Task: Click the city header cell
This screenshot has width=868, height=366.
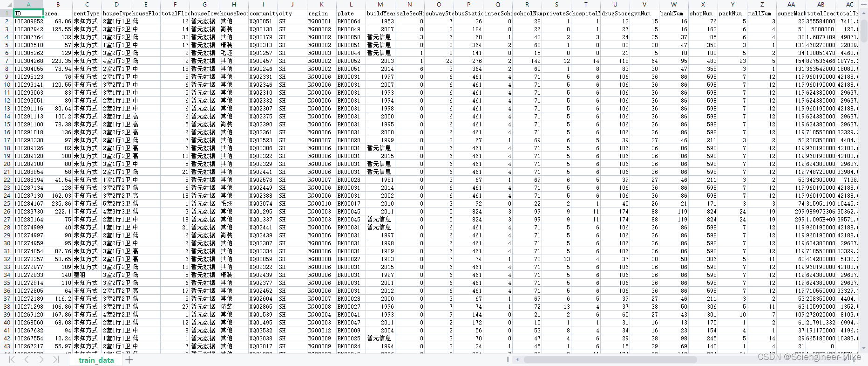Action: [292, 13]
